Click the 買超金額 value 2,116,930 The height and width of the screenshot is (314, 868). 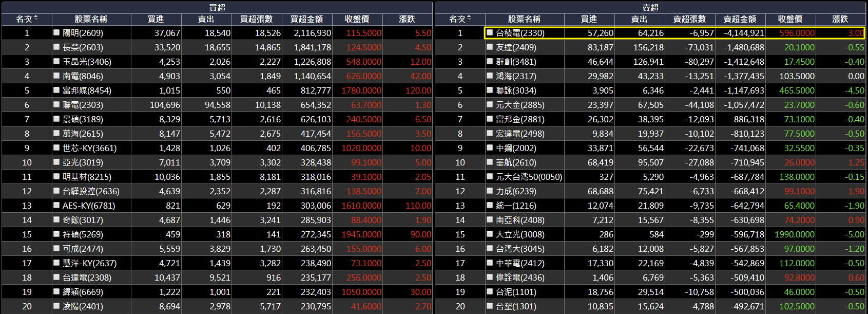(x=313, y=33)
